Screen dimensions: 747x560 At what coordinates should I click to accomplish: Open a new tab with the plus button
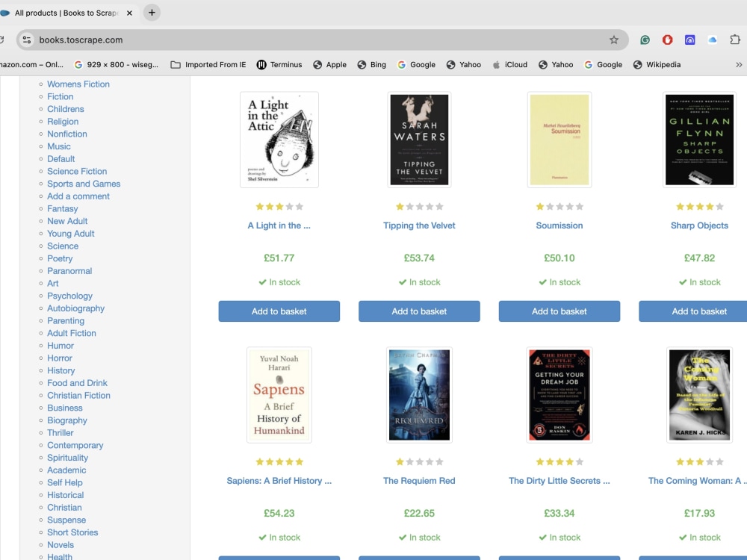152,13
